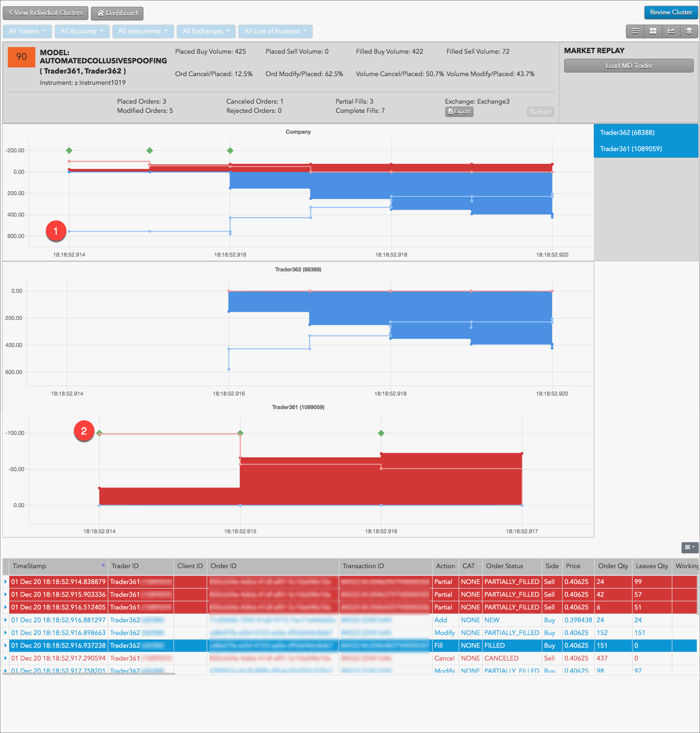Switch to the grid tiles view icon
Screen dimensions: 700x733
[653, 31]
